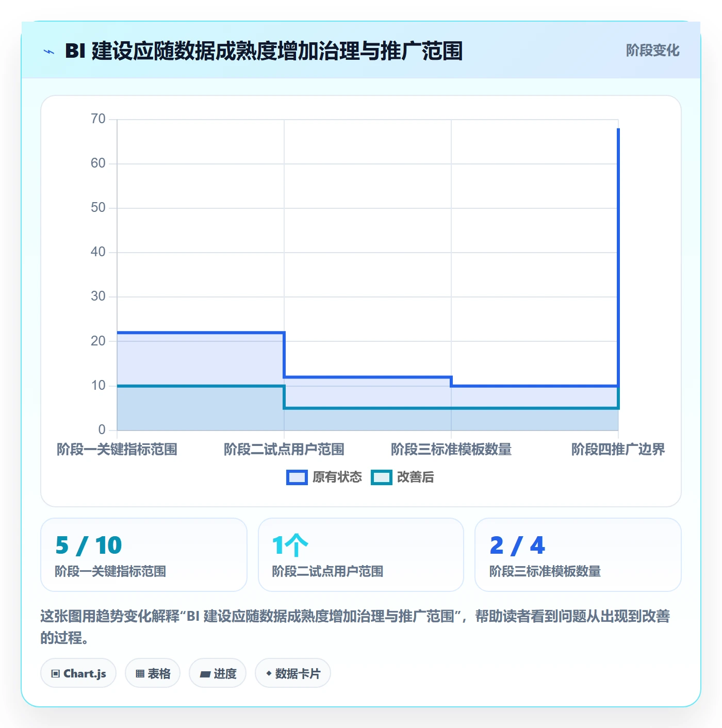722x728 pixels.
Task: Select the 数据卡片 tag
Action: pos(293,673)
